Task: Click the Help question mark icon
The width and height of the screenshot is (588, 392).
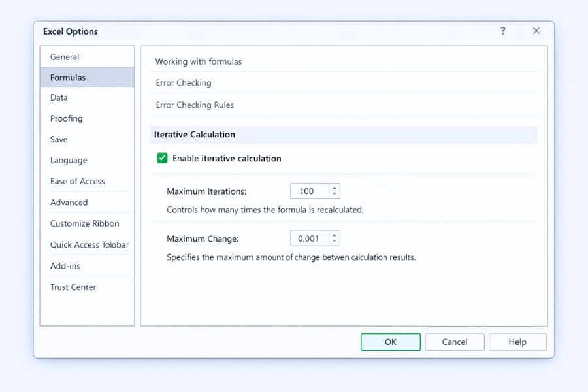Action: pos(502,31)
